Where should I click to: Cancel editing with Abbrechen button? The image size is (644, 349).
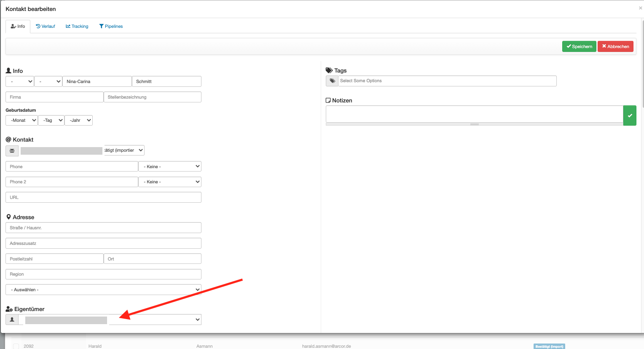click(x=615, y=46)
